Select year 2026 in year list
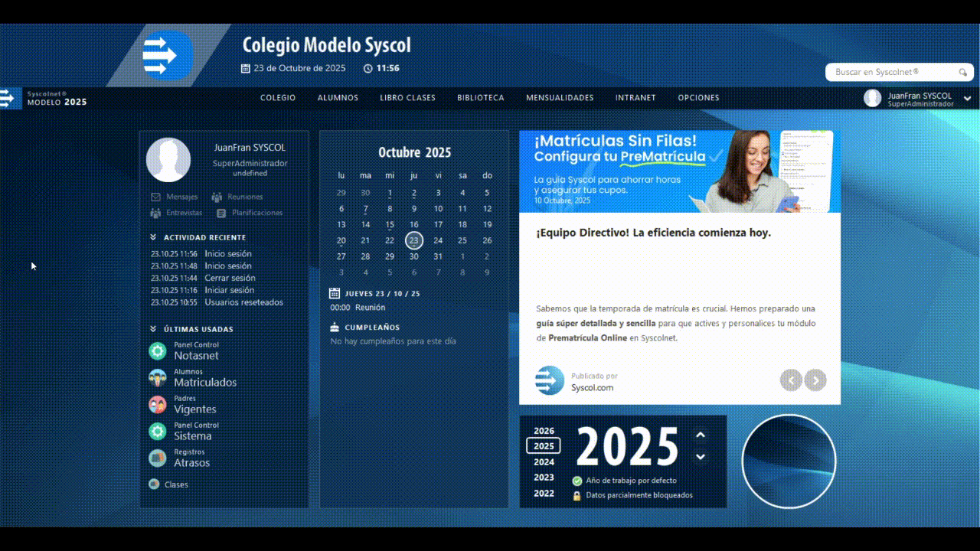Screen dimensions: 980x551 pos(544,431)
